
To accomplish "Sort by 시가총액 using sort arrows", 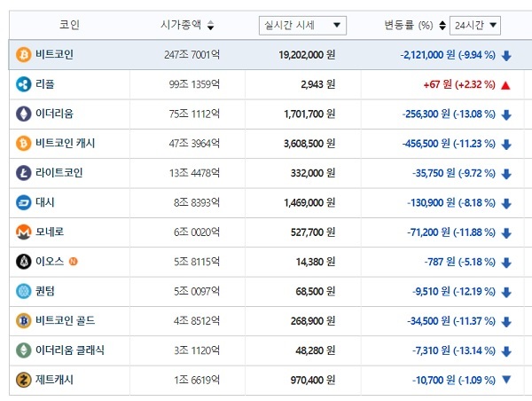I will point(211,26).
